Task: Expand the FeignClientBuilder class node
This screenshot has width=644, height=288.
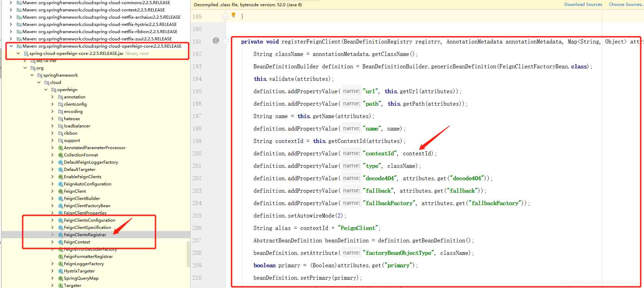Action: [53, 199]
